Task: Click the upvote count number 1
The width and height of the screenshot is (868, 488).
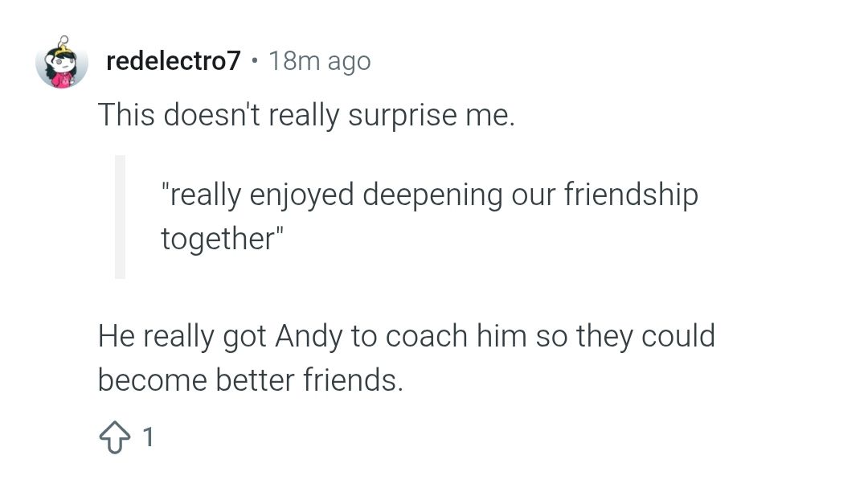Action: click(148, 437)
